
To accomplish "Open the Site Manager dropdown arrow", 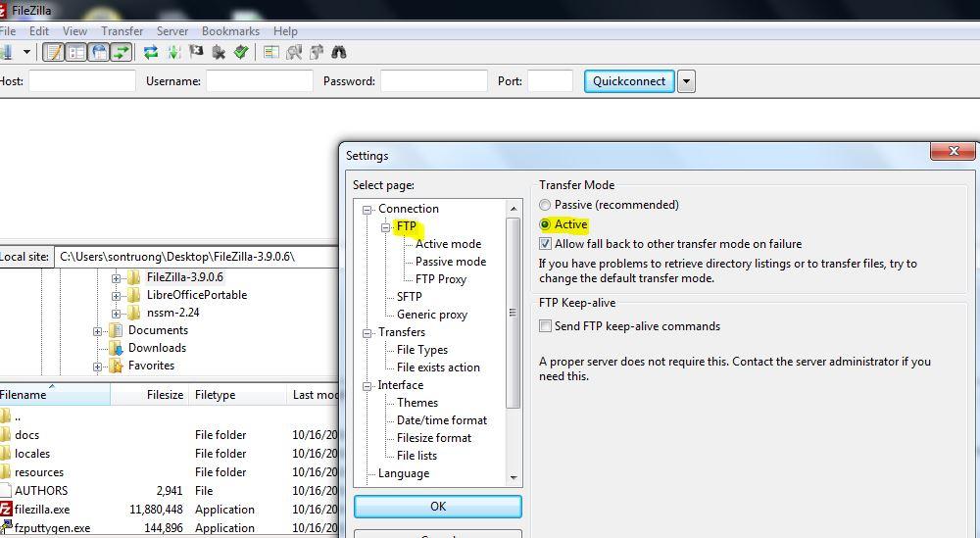I will pos(26,52).
